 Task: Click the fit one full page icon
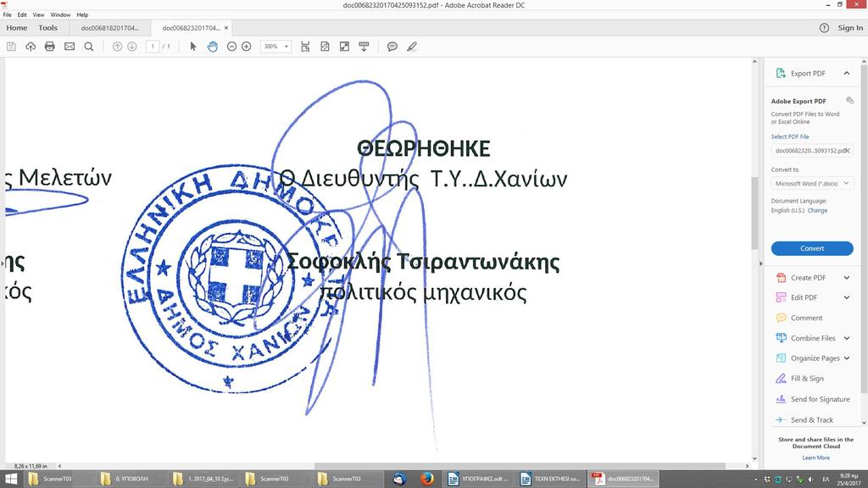[325, 47]
